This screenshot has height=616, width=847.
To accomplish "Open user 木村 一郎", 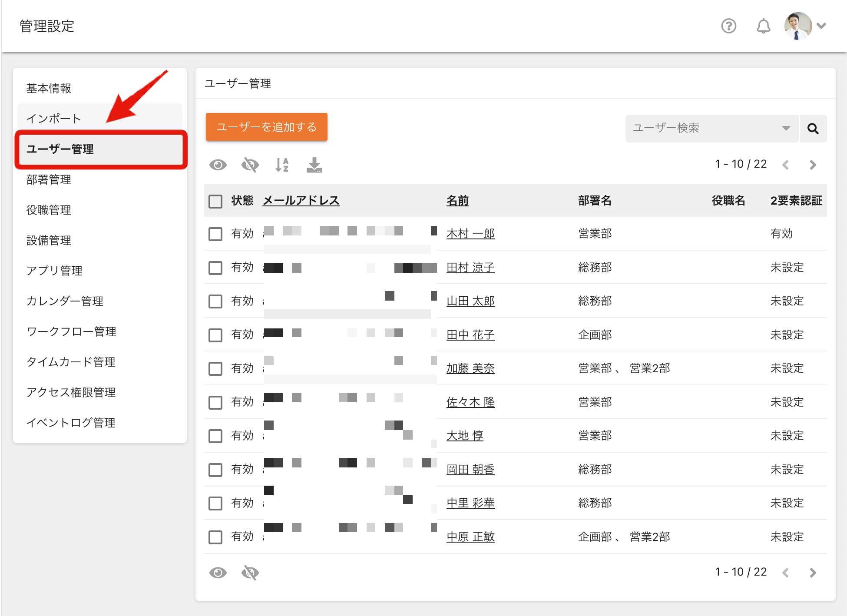I will [470, 234].
